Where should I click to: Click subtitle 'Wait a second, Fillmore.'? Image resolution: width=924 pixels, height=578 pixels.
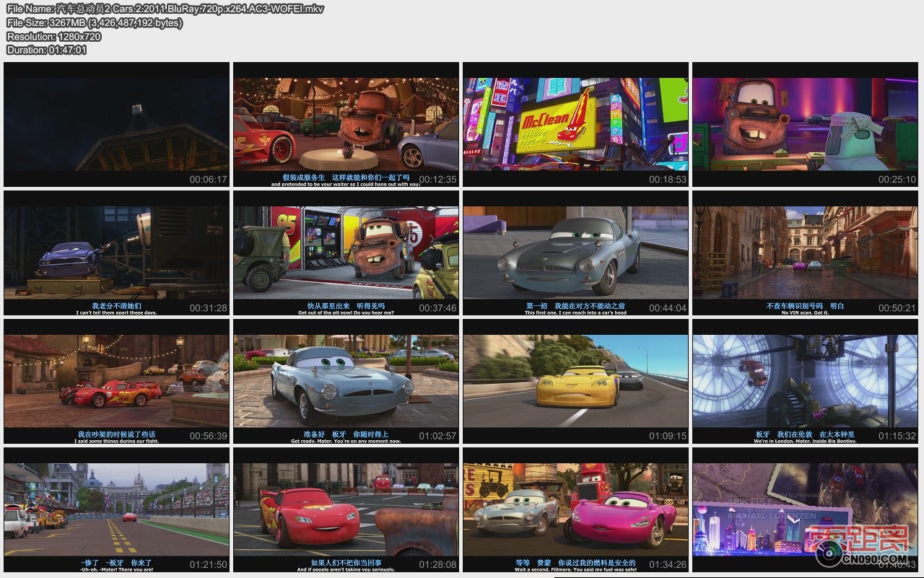(x=544, y=570)
